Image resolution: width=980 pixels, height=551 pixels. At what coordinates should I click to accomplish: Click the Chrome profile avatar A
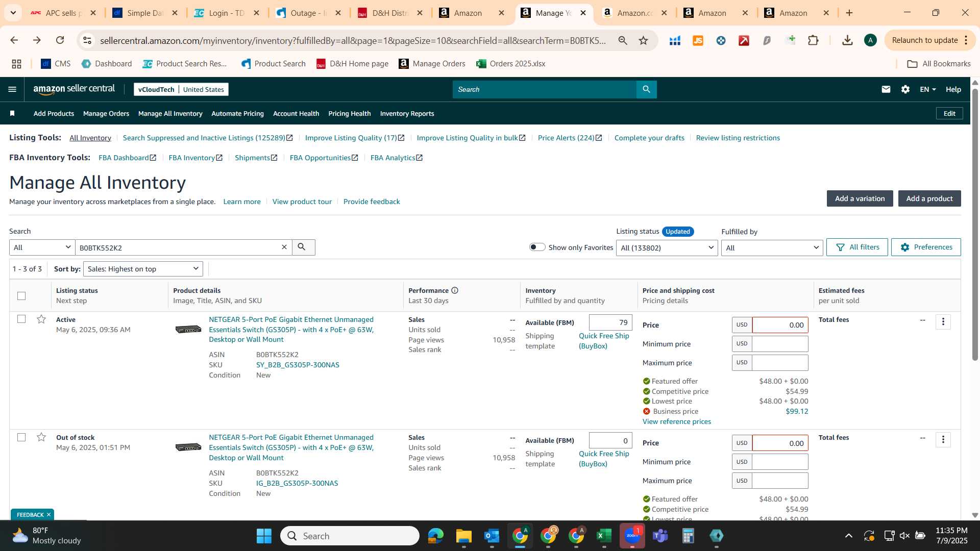coord(871,40)
